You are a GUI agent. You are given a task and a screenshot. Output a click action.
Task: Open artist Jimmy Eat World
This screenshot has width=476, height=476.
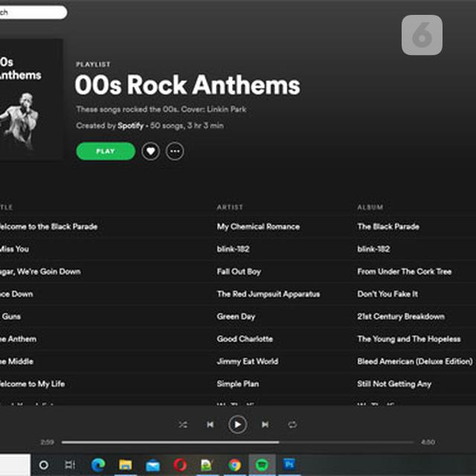pyautogui.click(x=248, y=361)
